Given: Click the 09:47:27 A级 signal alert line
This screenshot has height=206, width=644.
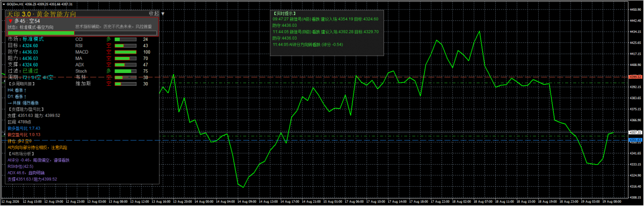Looking at the screenshot, I should 325,19.
